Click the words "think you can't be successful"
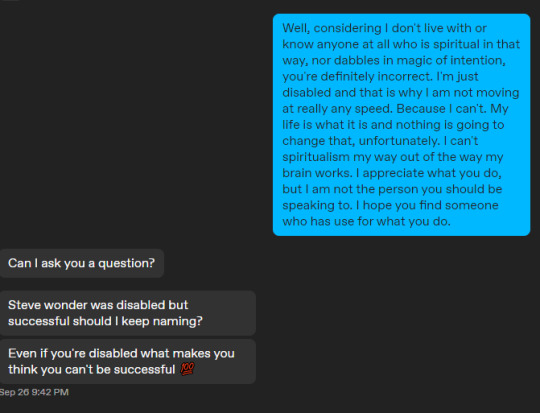540x413 pixels. [x=92, y=369]
